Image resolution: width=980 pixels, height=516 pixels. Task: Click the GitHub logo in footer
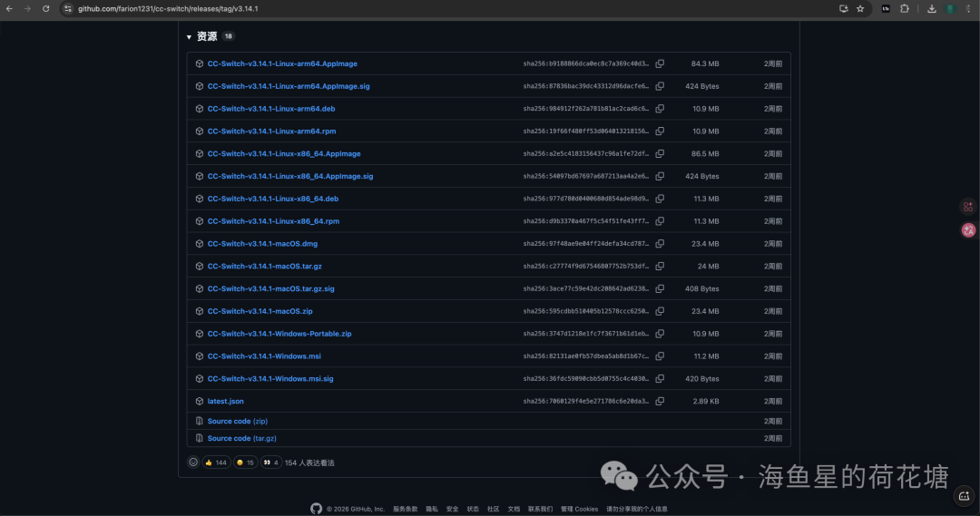pyautogui.click(x=317, y=509)
